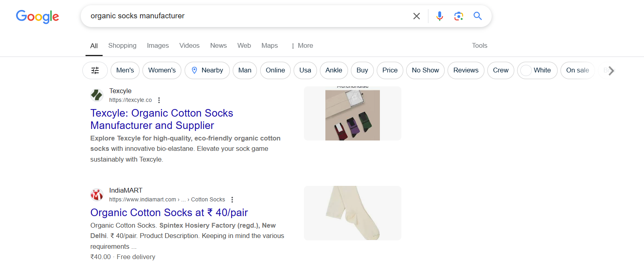The height and width of the screenshot is (275, 644).
Task: Apply the Nearby location filter chip
Action: point(207,70)
